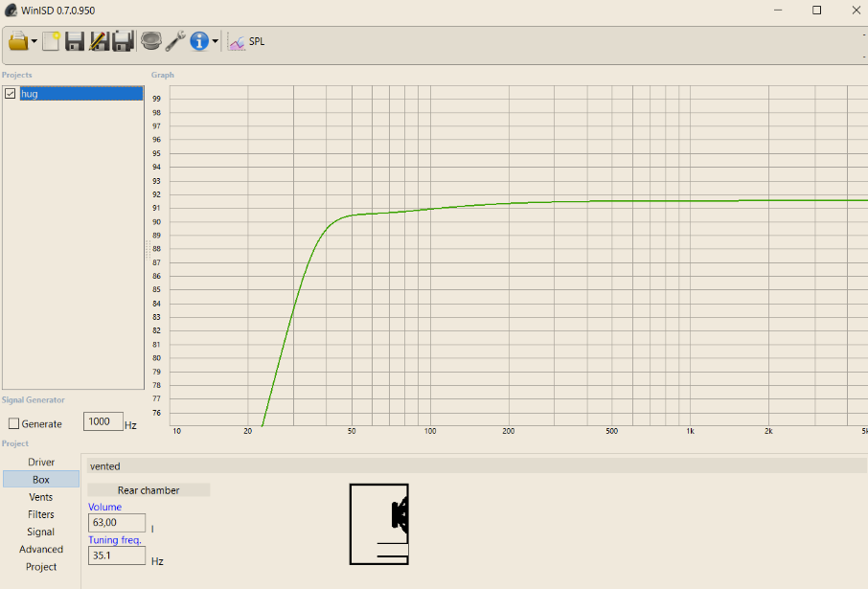Close the WinISD window
The image size is (868, 589).
856,10
